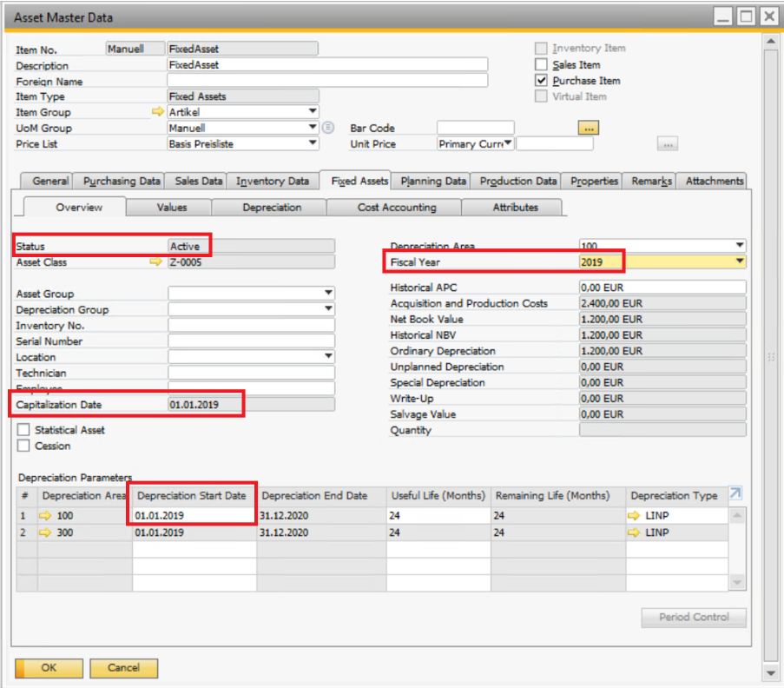Click the orange link arrow beside Item Group

157,112
